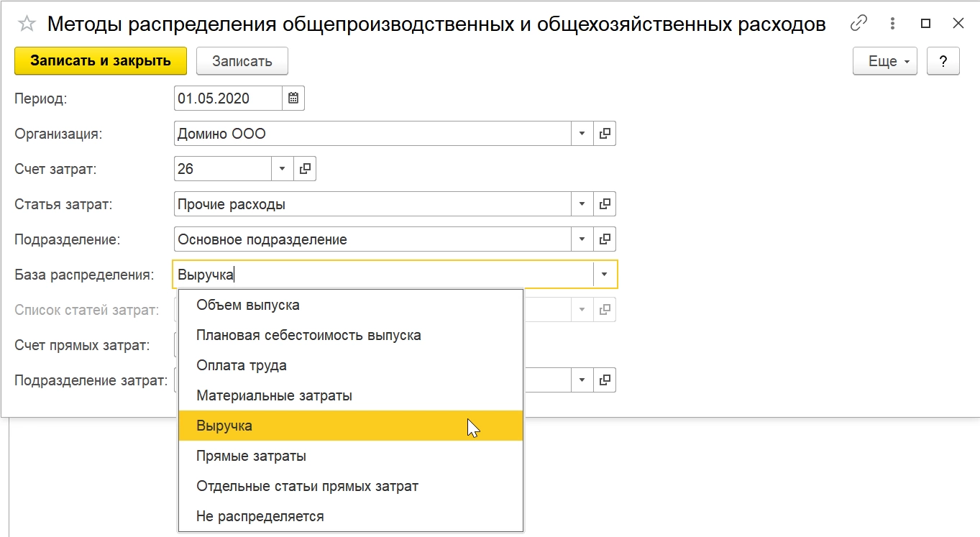
Task: Open the Подразделение record with the open icon
Action: (x=605, y=239)
